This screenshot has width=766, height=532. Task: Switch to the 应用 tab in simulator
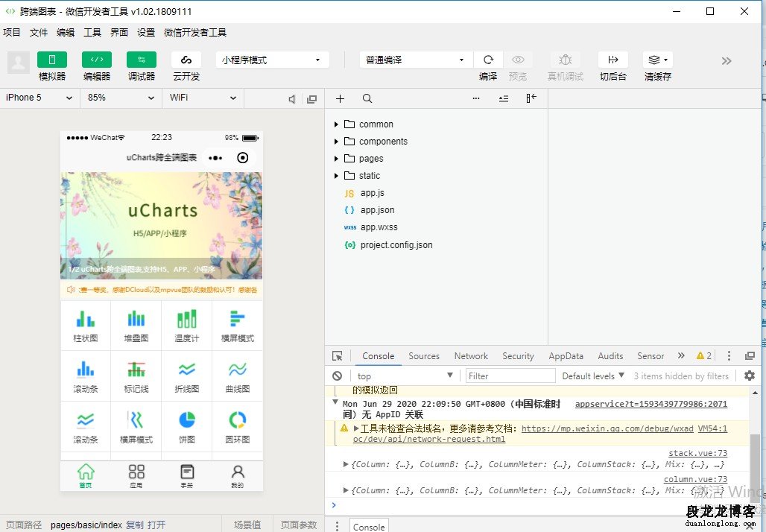click(x=136, y=476)
